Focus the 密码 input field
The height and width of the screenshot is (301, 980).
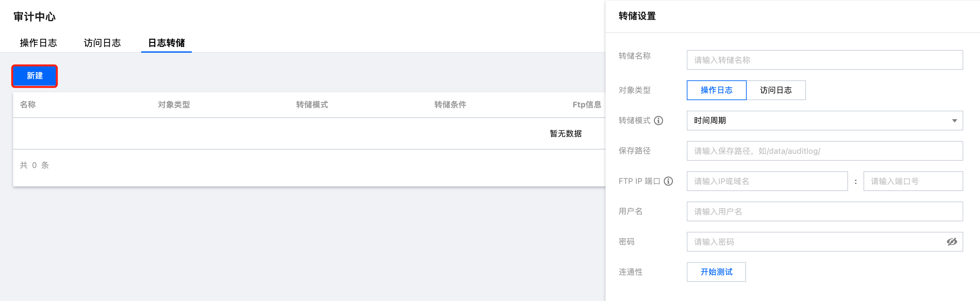click(814, 242)
